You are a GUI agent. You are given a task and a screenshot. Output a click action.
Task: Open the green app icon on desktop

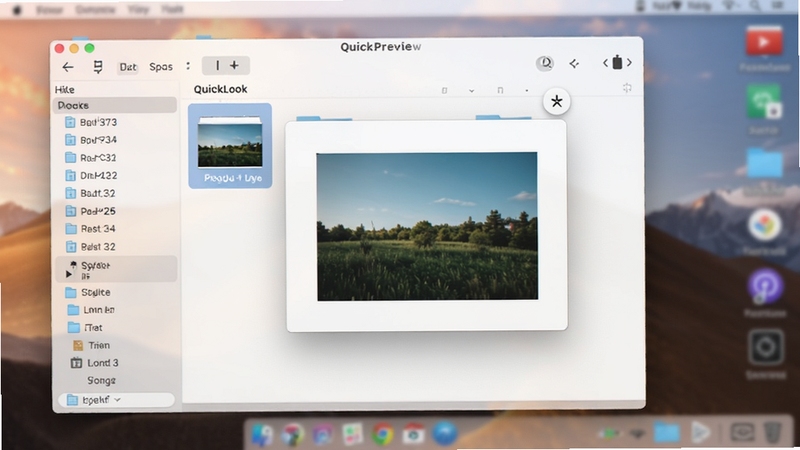pos(764,103)
